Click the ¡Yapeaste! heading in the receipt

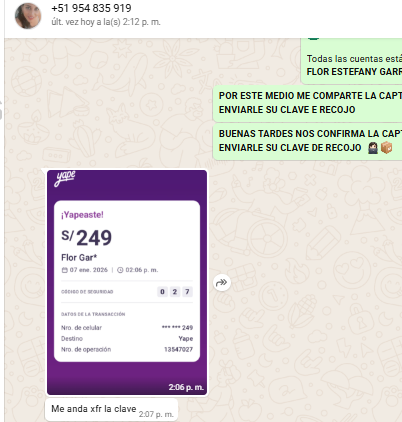coord(82,215)
